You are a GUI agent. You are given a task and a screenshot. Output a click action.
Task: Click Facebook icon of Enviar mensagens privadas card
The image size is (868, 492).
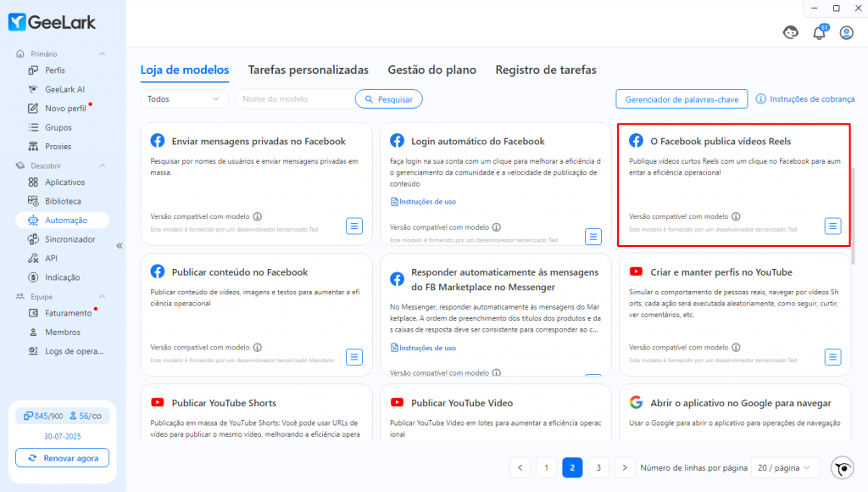coord(158,141)
